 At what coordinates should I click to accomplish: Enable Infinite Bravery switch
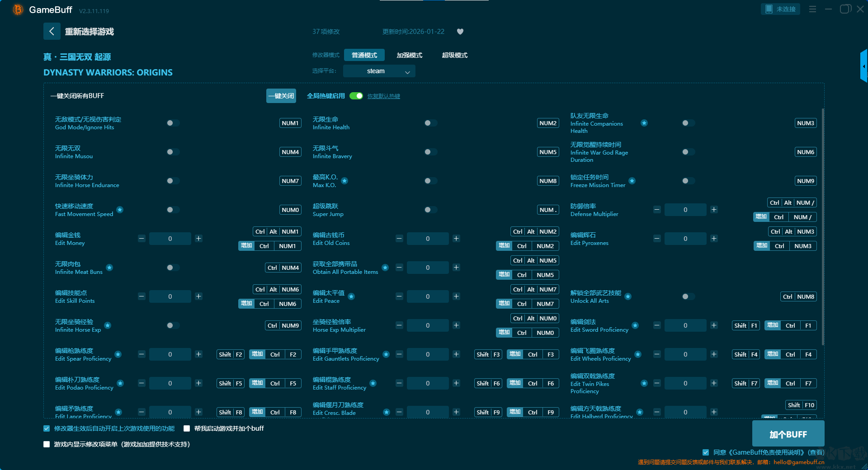tap(430, 152)
